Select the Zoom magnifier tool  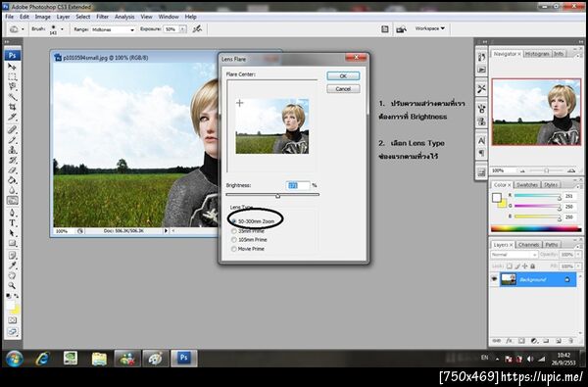[x=12, y=286]
